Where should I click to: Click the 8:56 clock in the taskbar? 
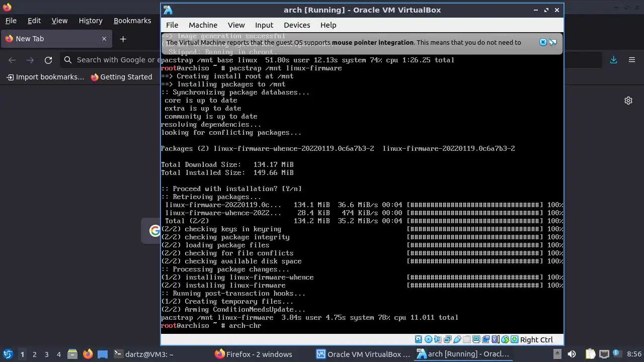click(634, 354)
